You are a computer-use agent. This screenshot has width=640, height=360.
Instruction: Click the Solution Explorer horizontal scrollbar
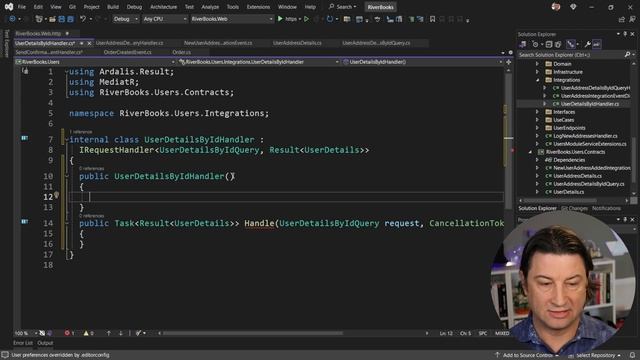[560, 200]
